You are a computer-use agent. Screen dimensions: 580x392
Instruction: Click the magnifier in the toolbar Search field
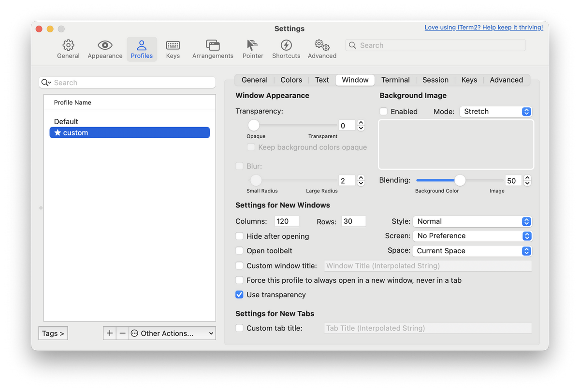[x=352, y=45]
